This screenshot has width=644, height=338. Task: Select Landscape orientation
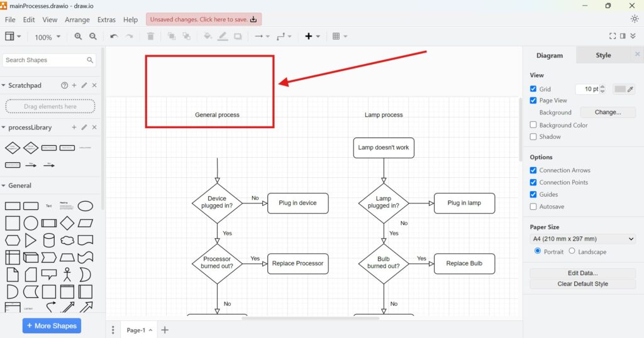(572, 251)
